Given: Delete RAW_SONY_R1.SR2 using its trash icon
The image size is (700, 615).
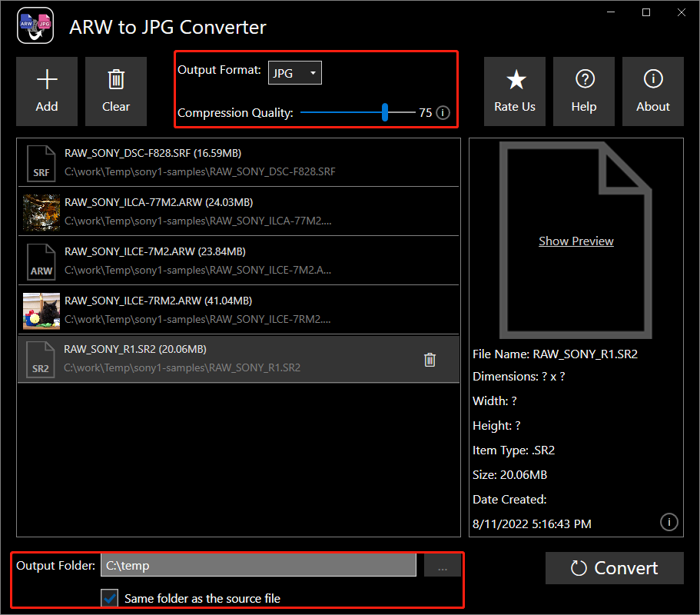Looking at the screenshot, I should click(x=430, y=359).
